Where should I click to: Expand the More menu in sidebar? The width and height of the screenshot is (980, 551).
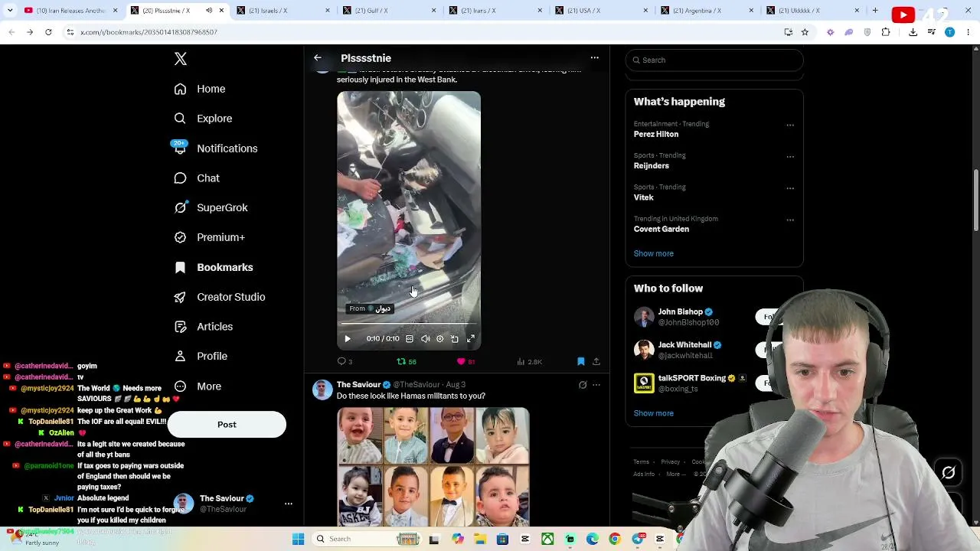[x=198, y=386]
